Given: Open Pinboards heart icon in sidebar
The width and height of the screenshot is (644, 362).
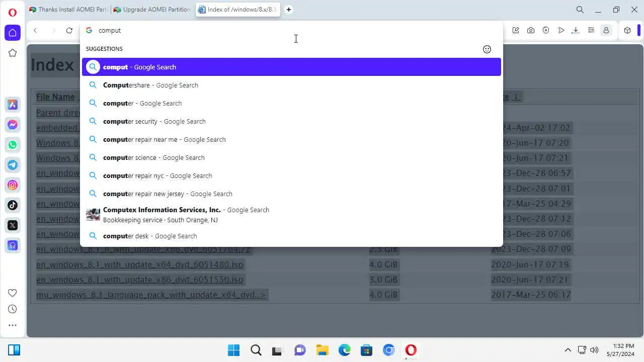Looking at the screenshot, I should (x=13, y=293).
